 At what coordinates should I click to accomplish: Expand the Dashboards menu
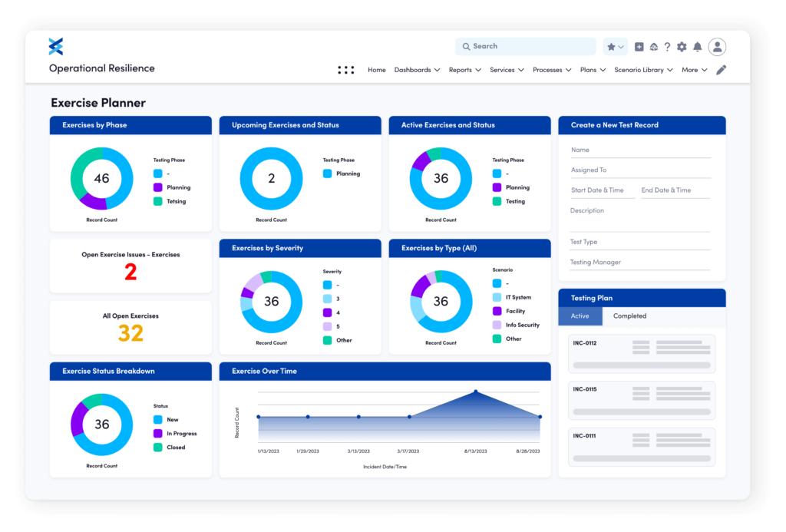click(x=416, y=69)
